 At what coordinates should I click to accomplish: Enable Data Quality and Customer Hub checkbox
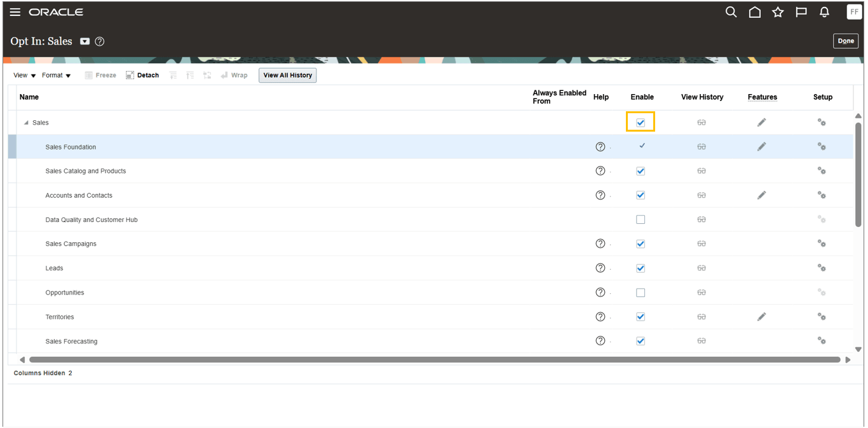tap(641, 219)
